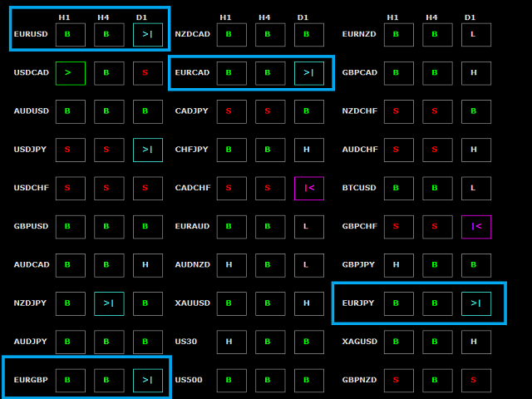
Task: Click the AUDCHF H4 S box
Action: point(438,150)
